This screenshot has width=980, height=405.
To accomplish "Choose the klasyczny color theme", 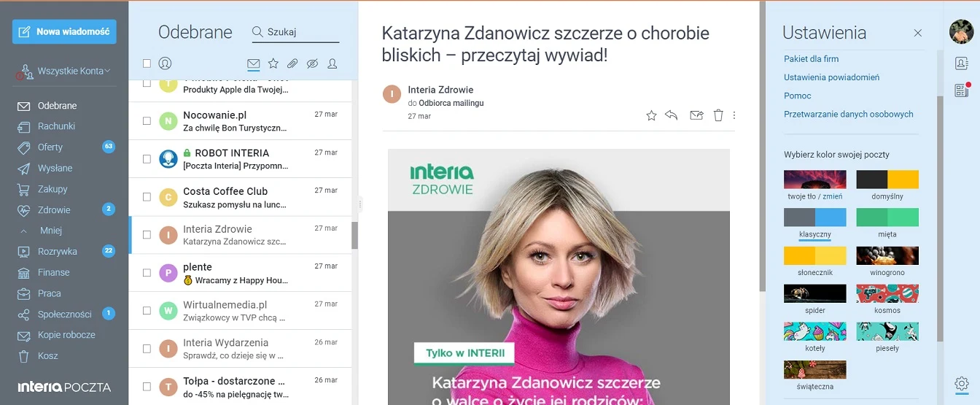I will coord(814,217).
